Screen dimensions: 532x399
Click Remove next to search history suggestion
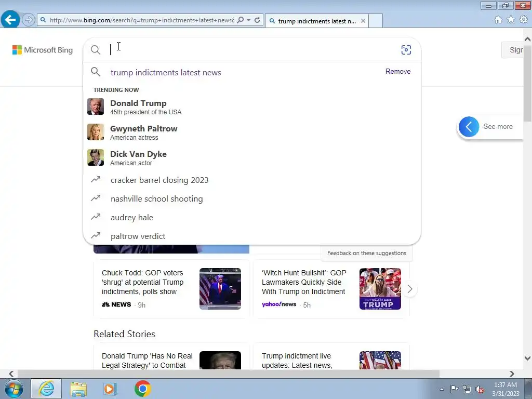click(398, 72)
